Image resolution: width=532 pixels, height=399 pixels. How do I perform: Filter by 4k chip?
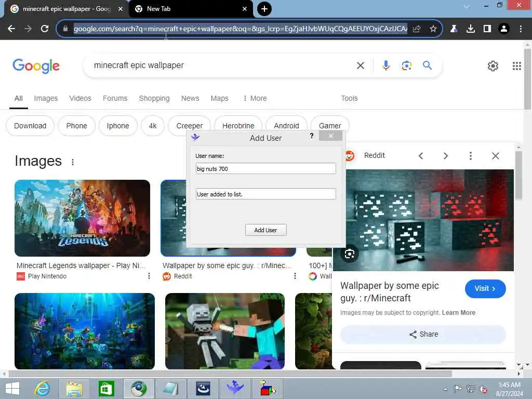(153, 126)
